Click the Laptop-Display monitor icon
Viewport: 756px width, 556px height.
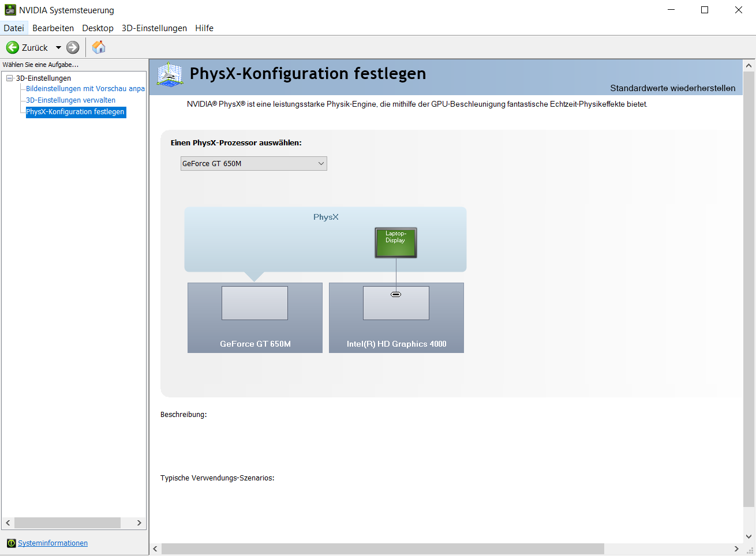pos(396,242)
